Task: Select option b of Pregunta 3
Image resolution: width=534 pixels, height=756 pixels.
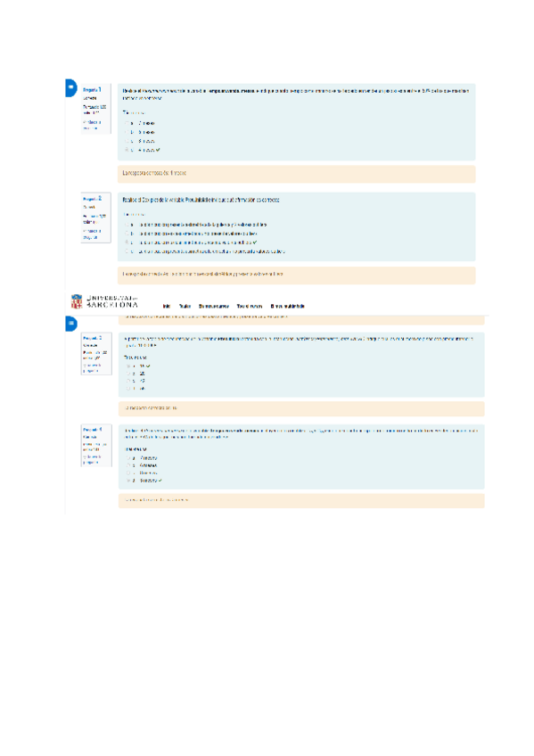Action: 128,374
